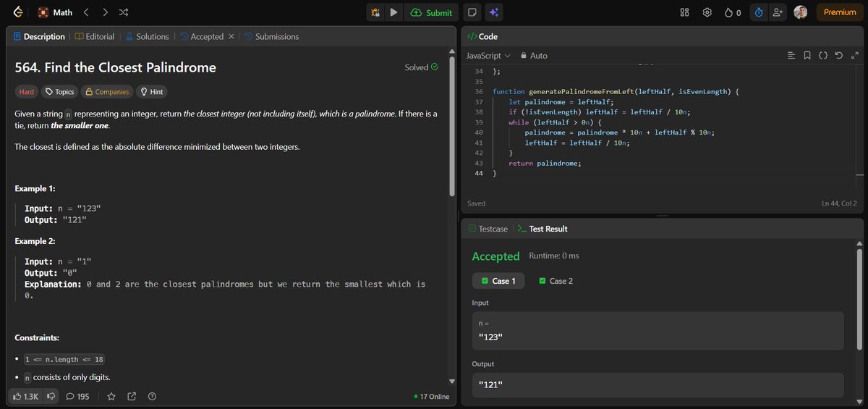Open the user profile avatar
Image resolution: width=868 pixels, height=409 pixels.
pos(800,12)
